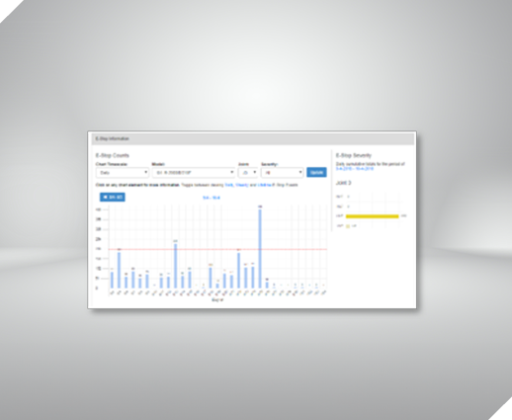Screen dimensions: 512x420
Task: Open the Model dropdown
Action: [194, 173]
